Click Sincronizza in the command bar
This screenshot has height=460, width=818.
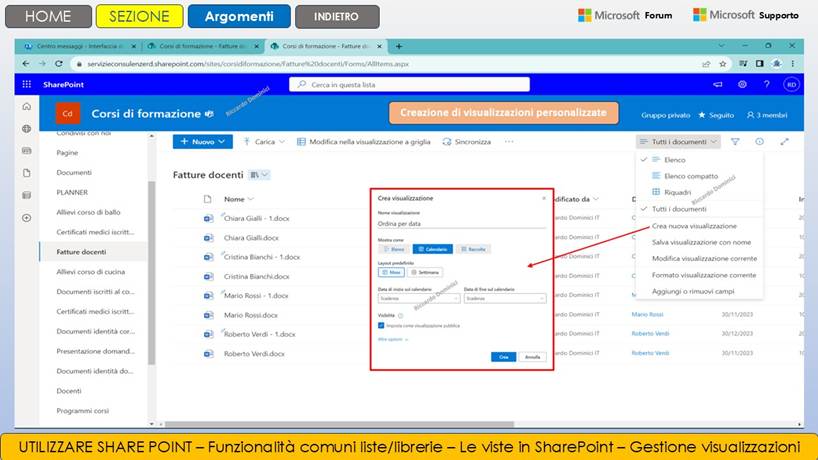(466, 141)
